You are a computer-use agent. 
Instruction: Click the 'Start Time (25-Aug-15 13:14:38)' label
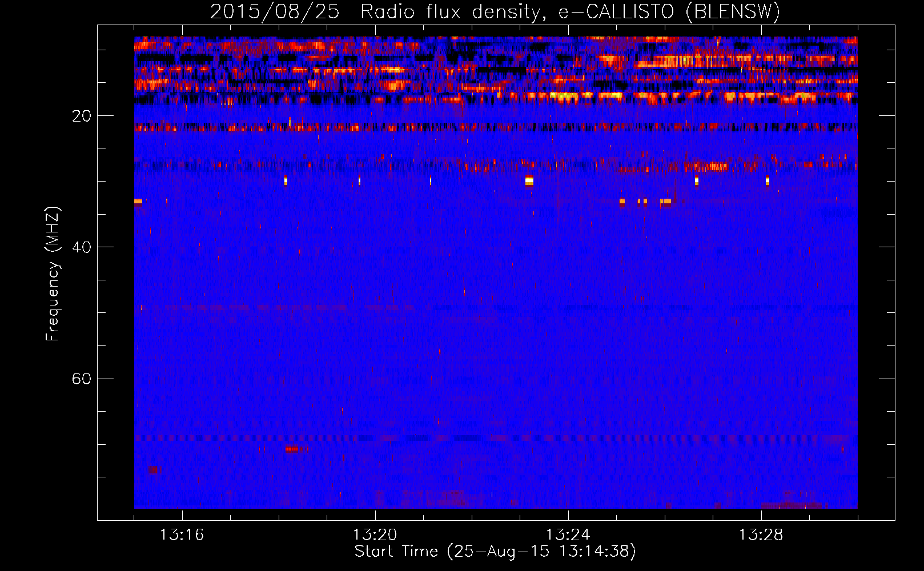pos(495,552)
